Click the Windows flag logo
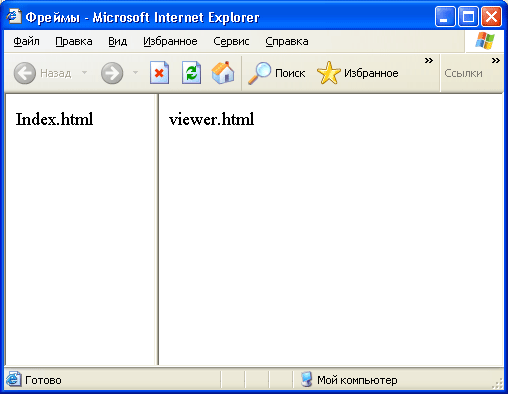508x394 pixels. [x=485, y=41]
